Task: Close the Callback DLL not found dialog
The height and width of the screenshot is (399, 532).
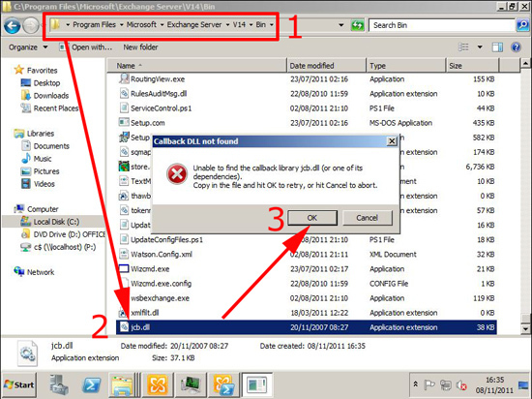Action: 392,141
